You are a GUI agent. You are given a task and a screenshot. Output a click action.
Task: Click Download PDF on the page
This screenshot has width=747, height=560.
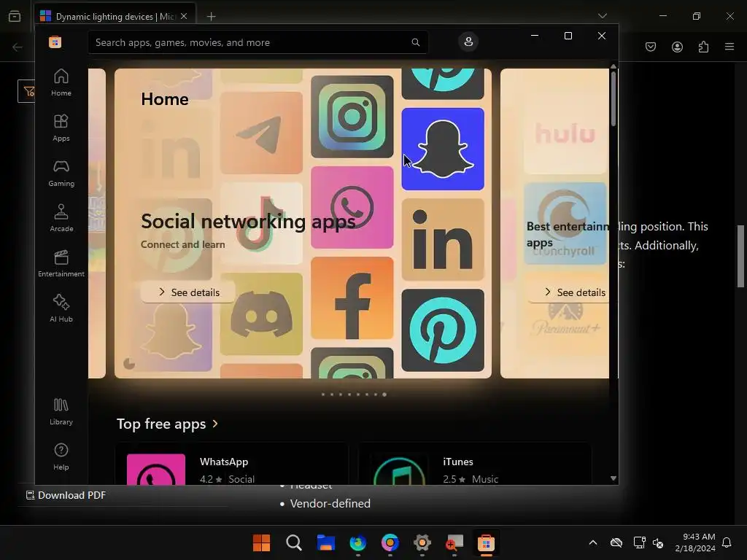66,495
